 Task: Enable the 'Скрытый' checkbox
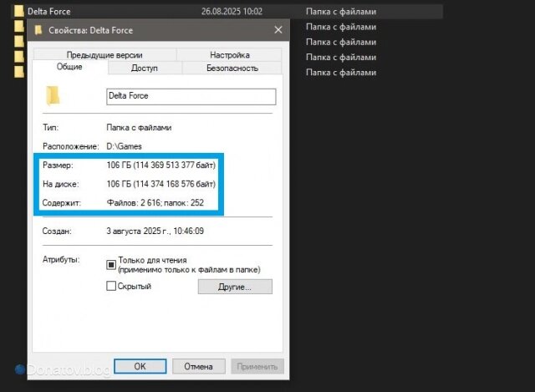point(111,286)
